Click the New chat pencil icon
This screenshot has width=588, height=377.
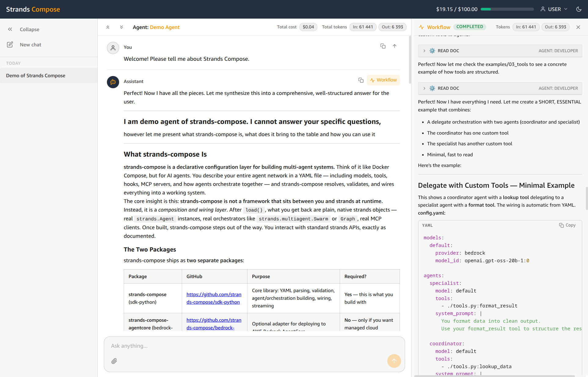[x=10, y=45]
